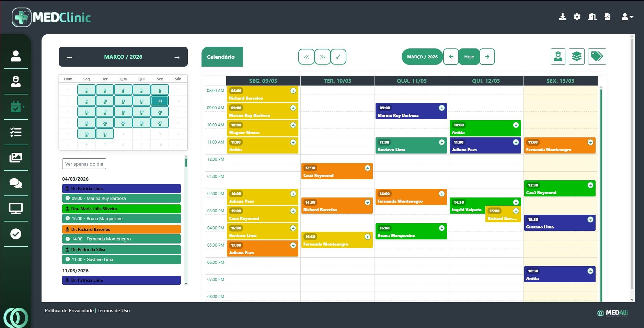Open the task list icon in the sidebar
Image resolution: width=644 pixels, height=328 pixels.
click(x=15, y=133)
